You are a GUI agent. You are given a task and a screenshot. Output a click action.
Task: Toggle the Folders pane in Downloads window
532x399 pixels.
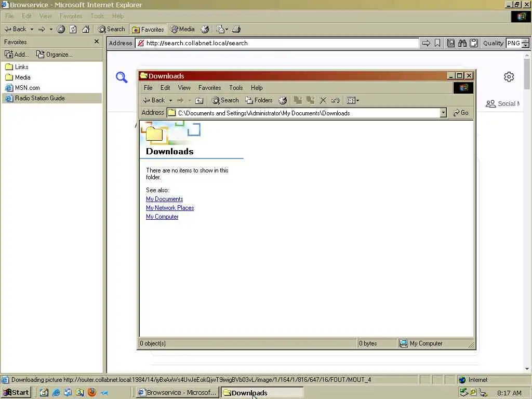click(259, 100)
